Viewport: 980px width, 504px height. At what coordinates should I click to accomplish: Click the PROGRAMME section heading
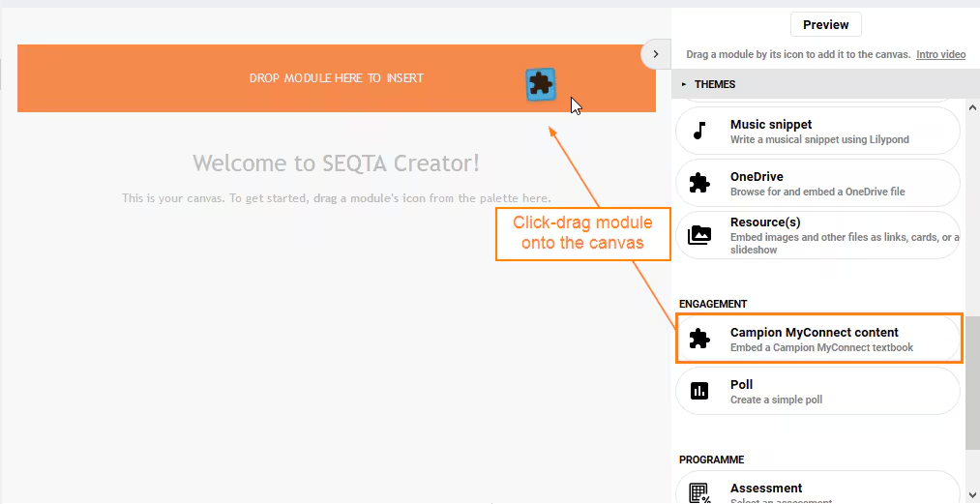point(712,460)
